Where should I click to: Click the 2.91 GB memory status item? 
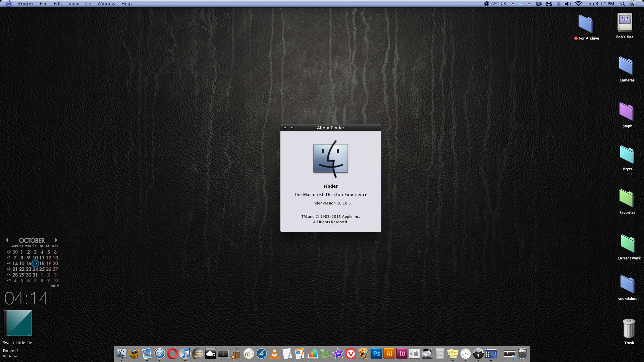point(495,4)
